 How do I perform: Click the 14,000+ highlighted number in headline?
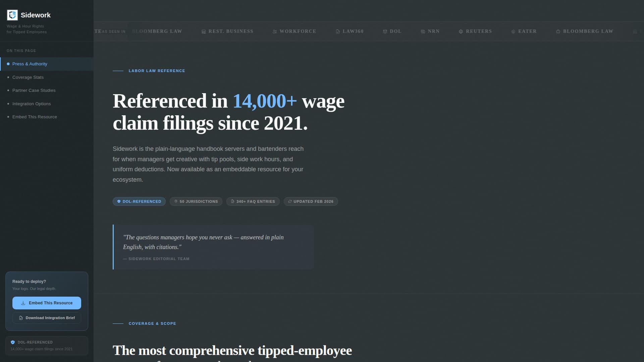click(x=265, y=101)
